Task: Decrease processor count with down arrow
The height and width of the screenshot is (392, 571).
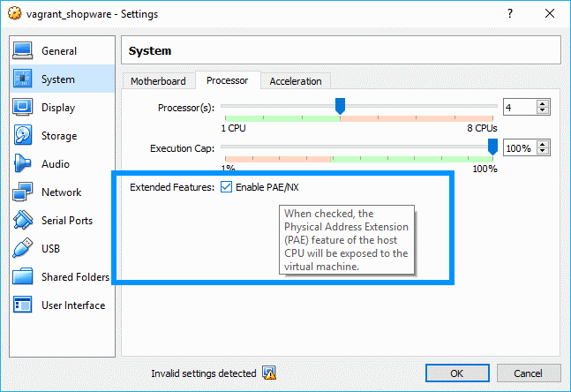Action: pyautogui.click(x=543, y=111)
